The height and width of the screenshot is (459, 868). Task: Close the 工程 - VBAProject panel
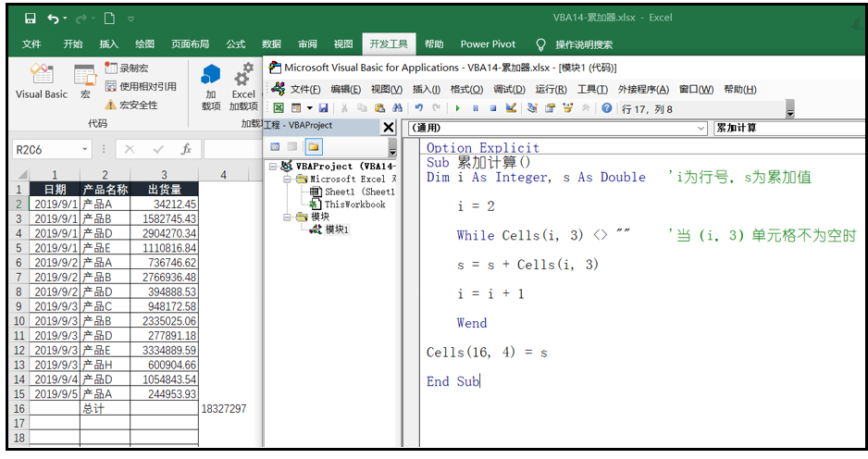pos(389,128)
